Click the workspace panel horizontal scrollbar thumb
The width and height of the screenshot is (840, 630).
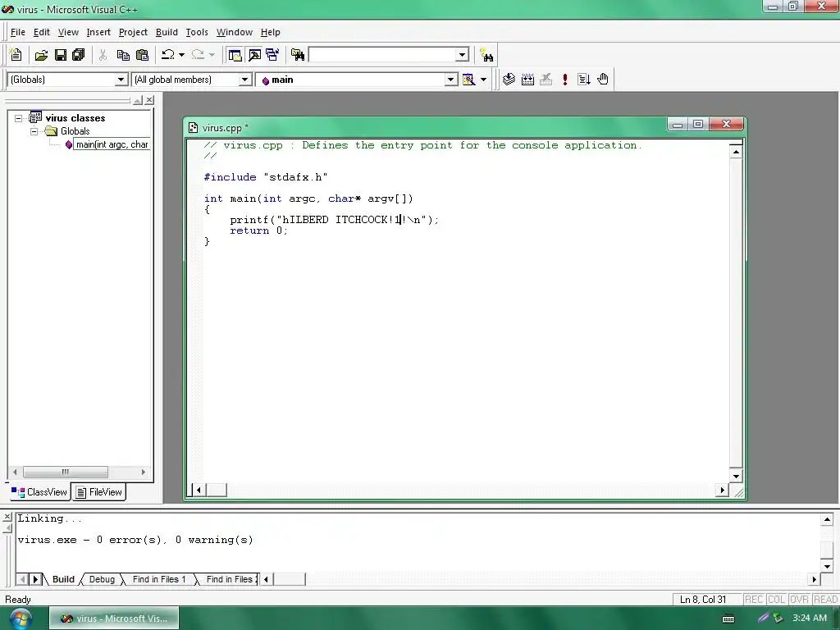66,472
